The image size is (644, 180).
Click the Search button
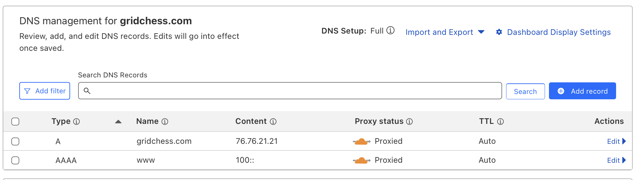coord(525,92)
